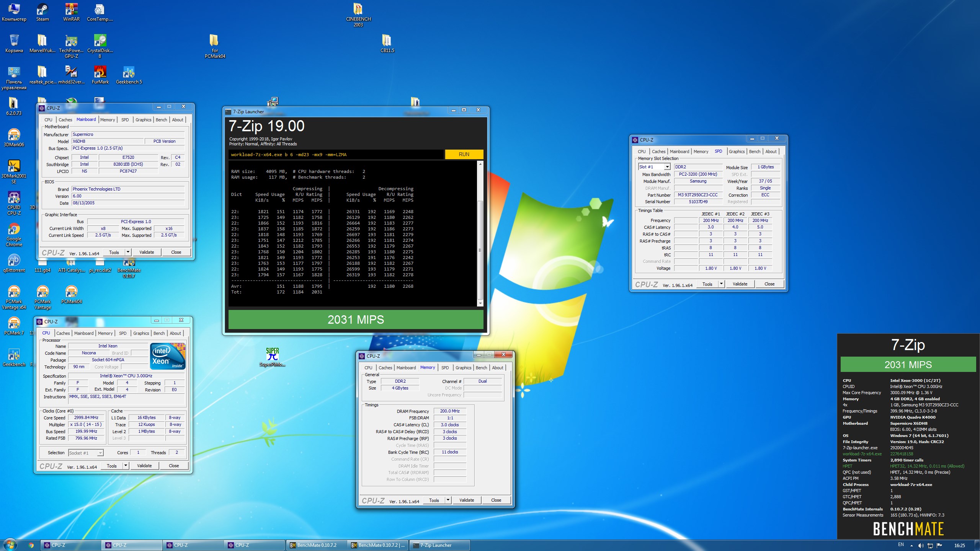Click the green 2031 MIPS result bar
This screenshot has width=980, height=551.
click(x=356, y=320)
